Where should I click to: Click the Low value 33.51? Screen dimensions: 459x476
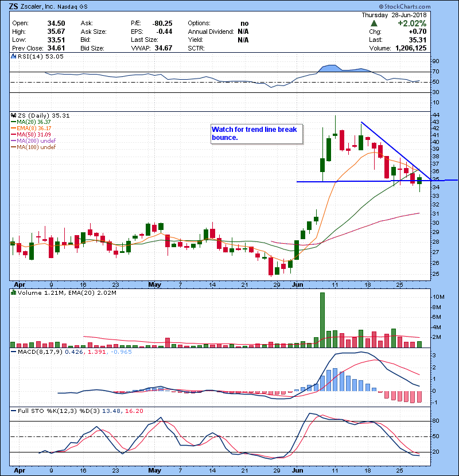pyautogui.click(x=56, y=40)
